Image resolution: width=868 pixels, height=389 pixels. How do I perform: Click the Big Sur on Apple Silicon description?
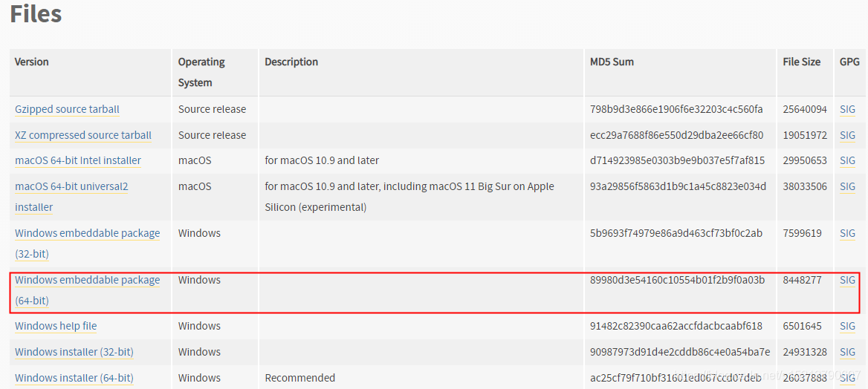[409, 197]
